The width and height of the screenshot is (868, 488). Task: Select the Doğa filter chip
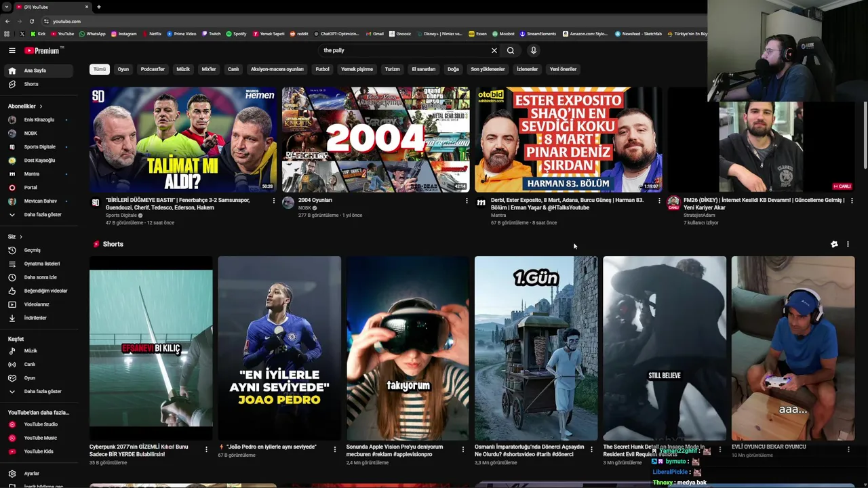(x=453, y=69)
